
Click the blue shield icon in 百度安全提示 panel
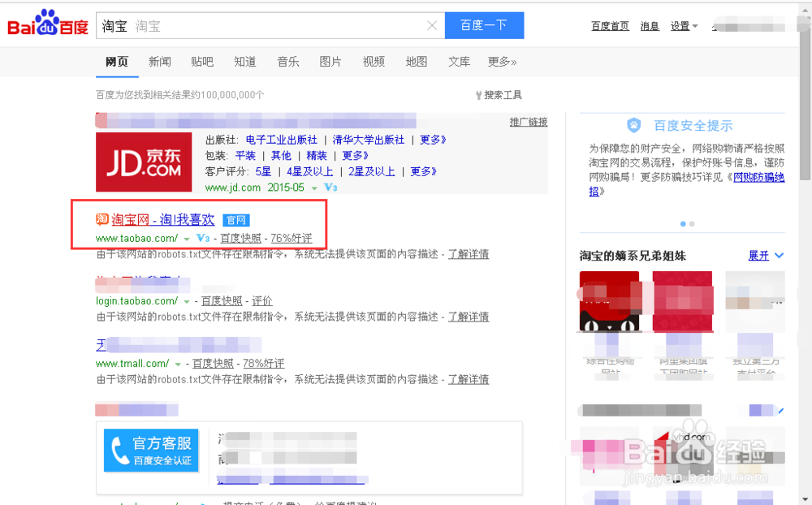[633, 126]
